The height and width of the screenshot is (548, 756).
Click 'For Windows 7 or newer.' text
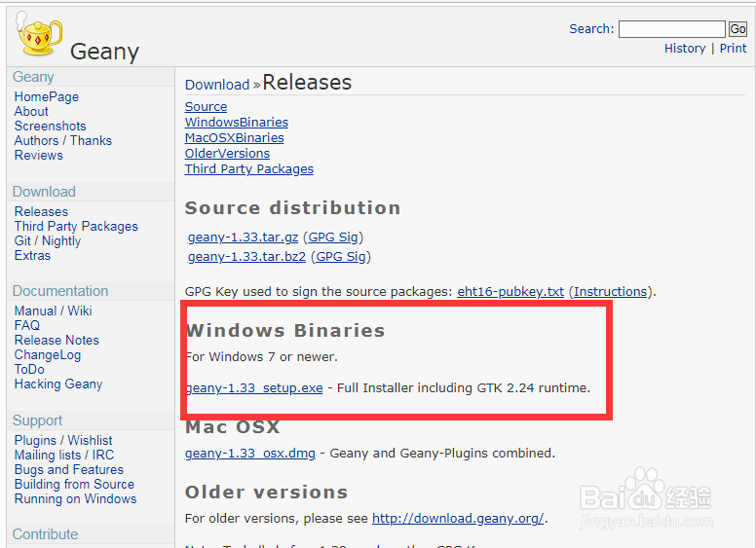click(x=262, y=357)
